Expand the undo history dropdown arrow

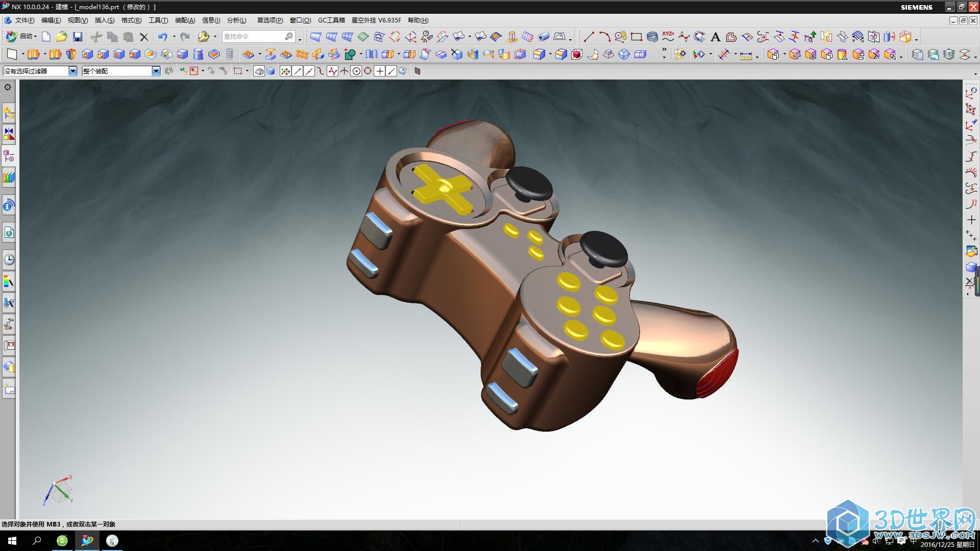click(174, 36)
